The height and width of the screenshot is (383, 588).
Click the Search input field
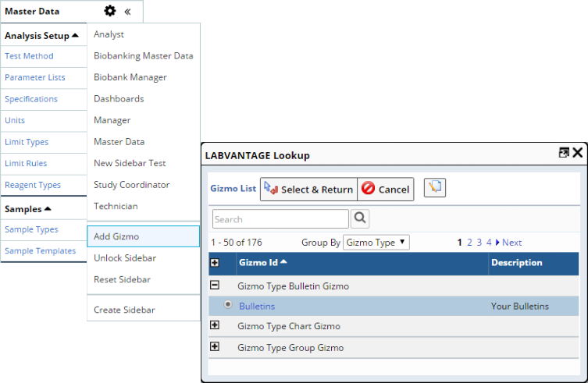[280, 219]
